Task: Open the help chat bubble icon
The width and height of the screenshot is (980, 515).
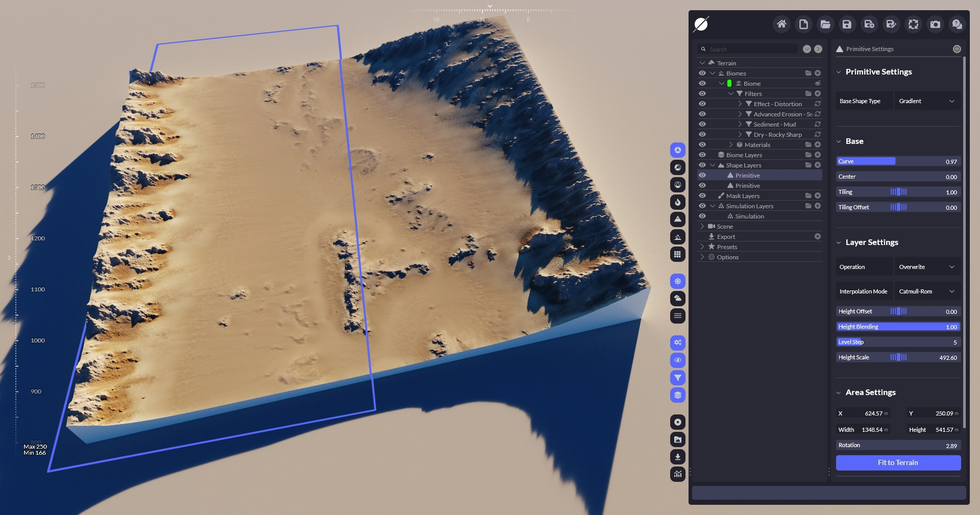Action: 957,24
